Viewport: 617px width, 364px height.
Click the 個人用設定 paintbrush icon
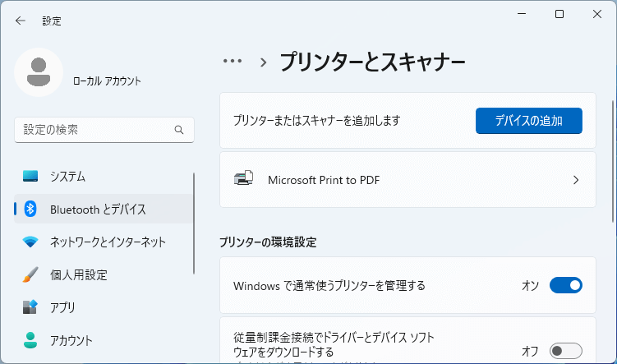click(30, 274)
